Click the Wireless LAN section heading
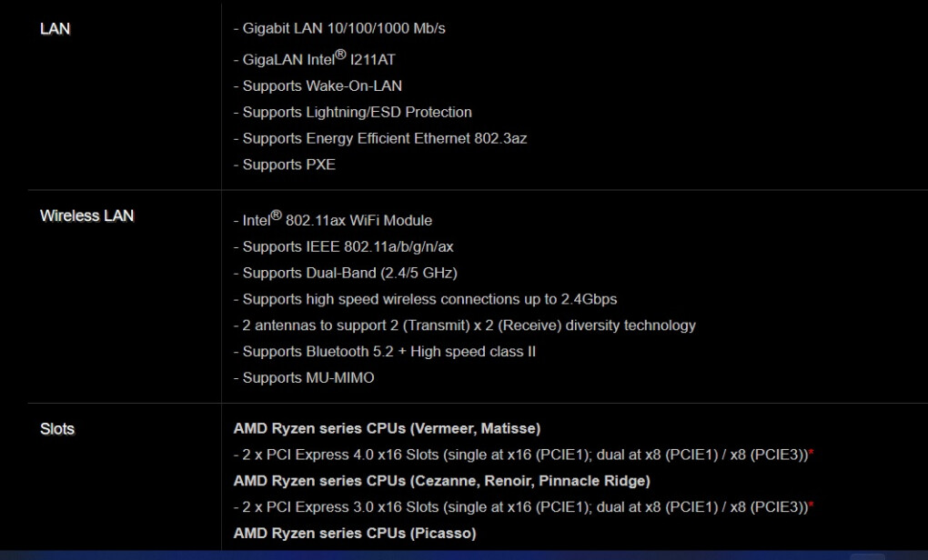Screen dimensions: 928x560 [87, 215]
